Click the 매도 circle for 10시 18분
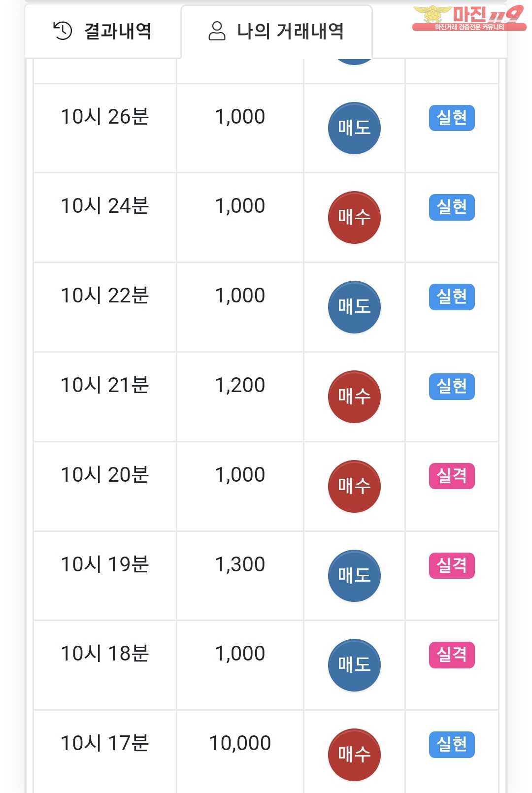532x793 pixels. tap(354, 665)
